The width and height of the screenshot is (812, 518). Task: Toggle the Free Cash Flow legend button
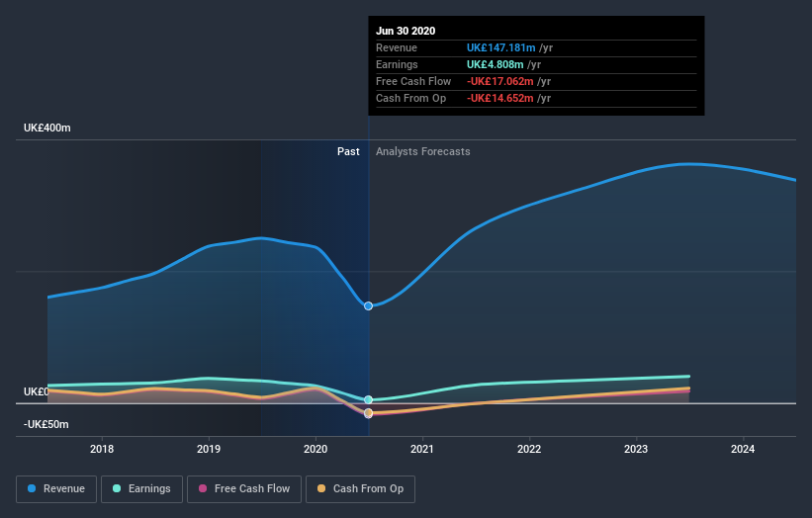pos(244,489)
